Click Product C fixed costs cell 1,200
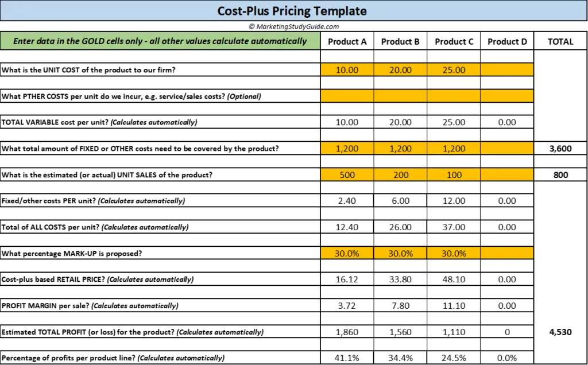 (x=454, y=149)
